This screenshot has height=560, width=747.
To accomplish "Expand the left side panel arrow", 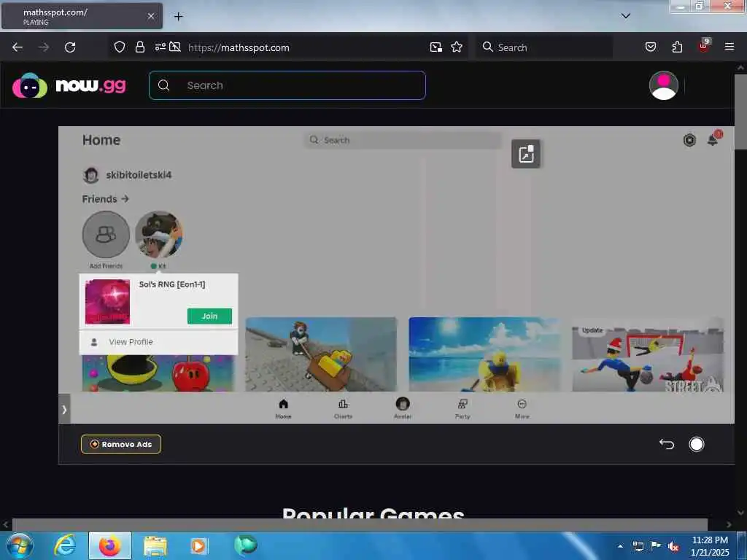I will click(64, 409).
